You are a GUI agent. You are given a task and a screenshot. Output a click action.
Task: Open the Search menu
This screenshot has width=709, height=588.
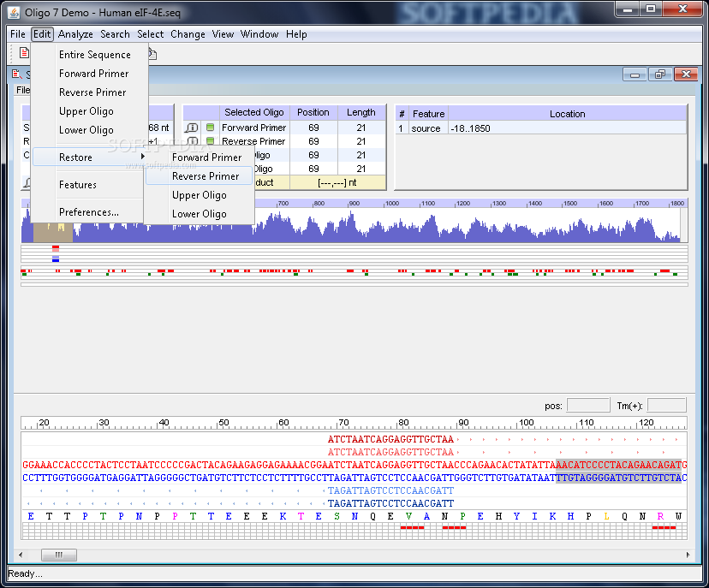[x=115, y=34]
